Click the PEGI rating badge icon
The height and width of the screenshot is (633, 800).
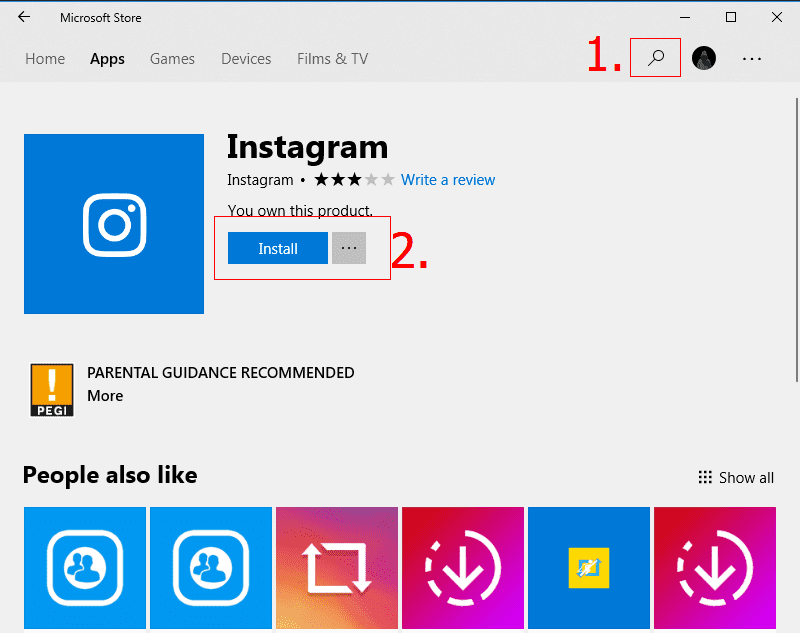[x=52, y=390]
